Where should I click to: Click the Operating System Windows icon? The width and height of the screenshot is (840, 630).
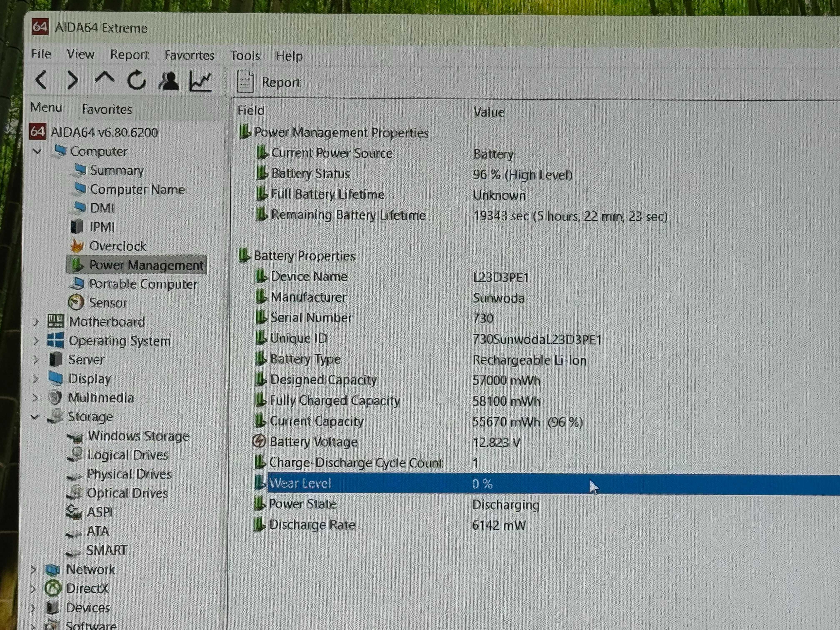55,340
